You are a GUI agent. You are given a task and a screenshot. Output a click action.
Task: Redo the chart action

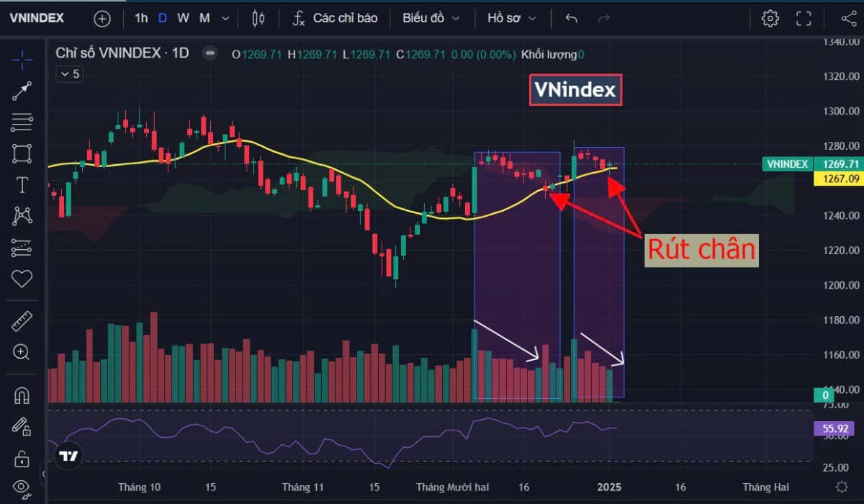tap(605, 18)
